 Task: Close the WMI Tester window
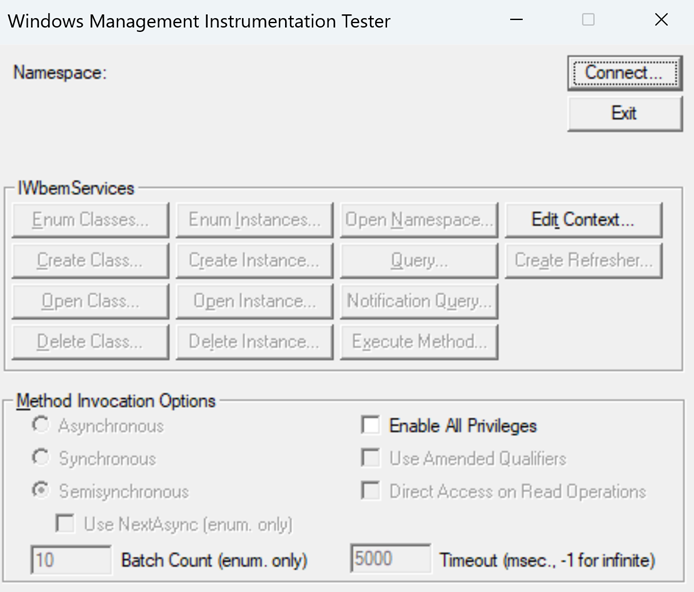[661, 20]
